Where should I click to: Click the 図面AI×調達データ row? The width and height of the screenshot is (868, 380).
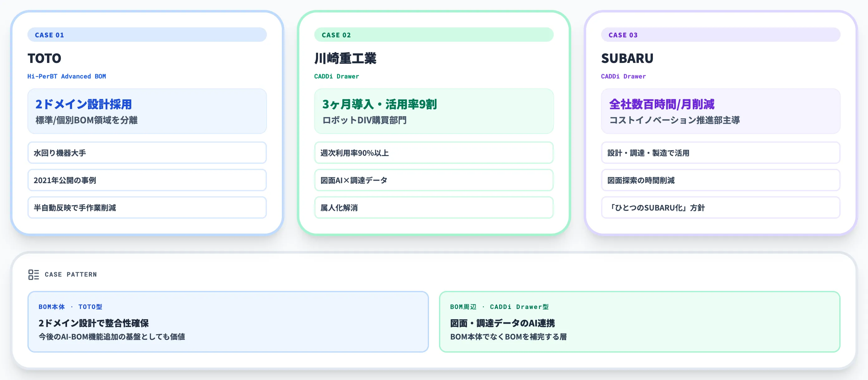point(434,180)
